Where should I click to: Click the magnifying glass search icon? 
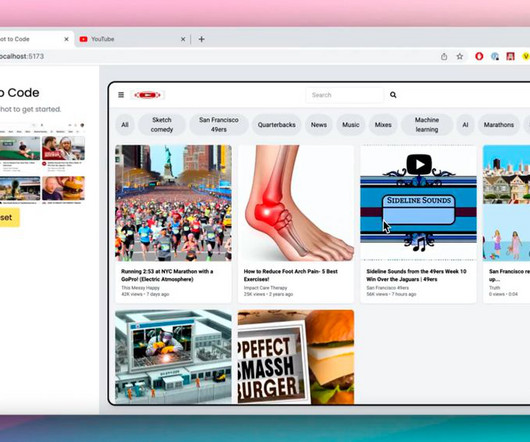click(393, 95)
